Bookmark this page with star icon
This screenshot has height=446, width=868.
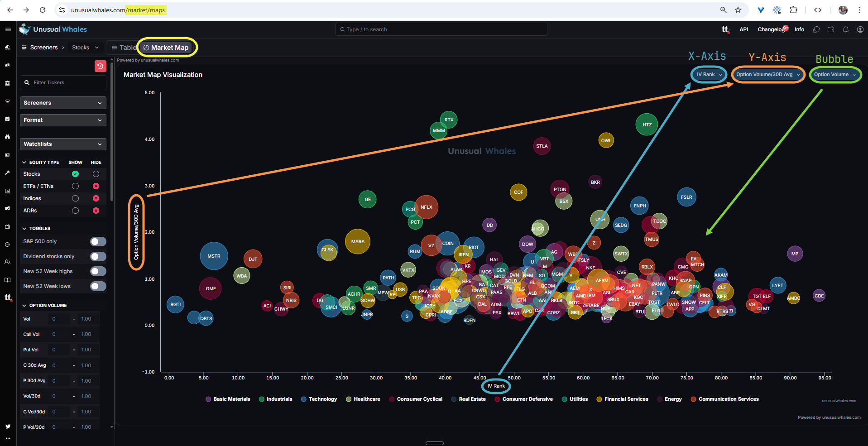point(738,10)
